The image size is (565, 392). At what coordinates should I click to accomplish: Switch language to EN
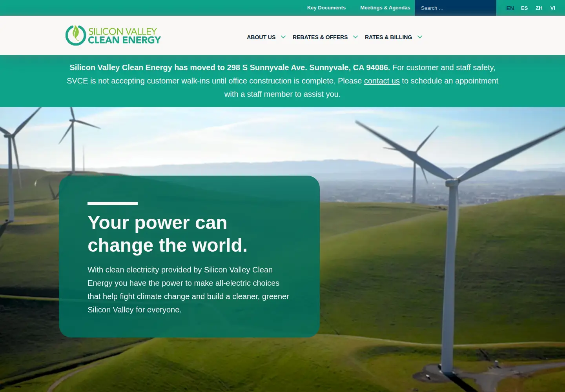pos(510,8)
